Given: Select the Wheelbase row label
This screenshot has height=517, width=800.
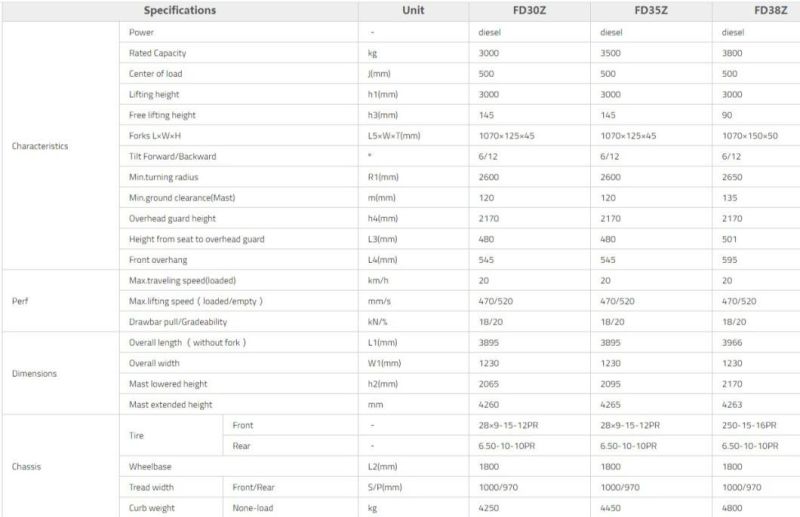Looking at the screenshot, I should point(150,466).
